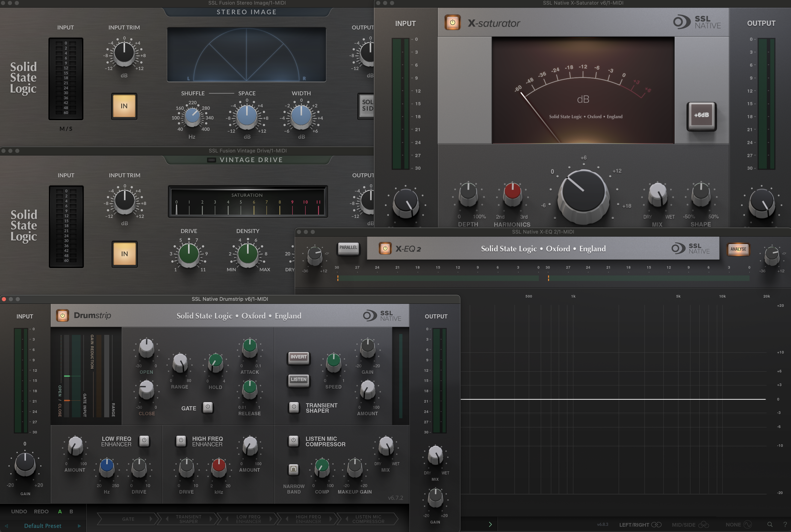791x532 pixels.
Task: Toggle the ANALYSE button in X-EQ 2
Action: (738, 249)
